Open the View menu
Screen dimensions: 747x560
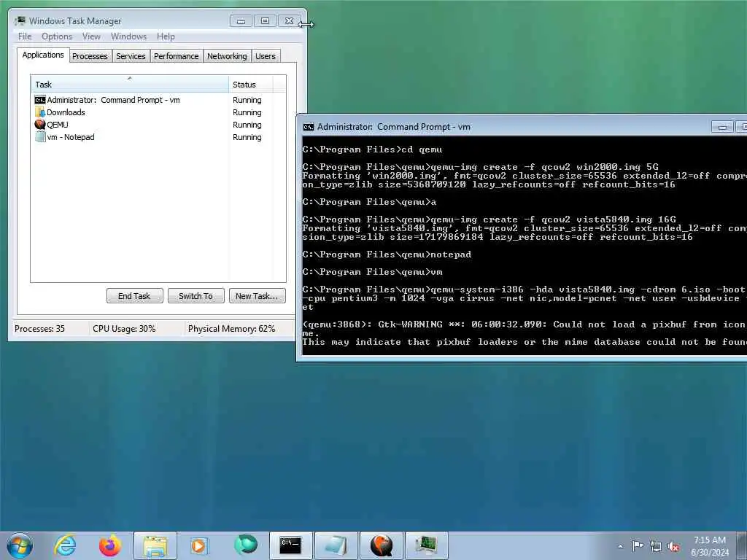91,36
